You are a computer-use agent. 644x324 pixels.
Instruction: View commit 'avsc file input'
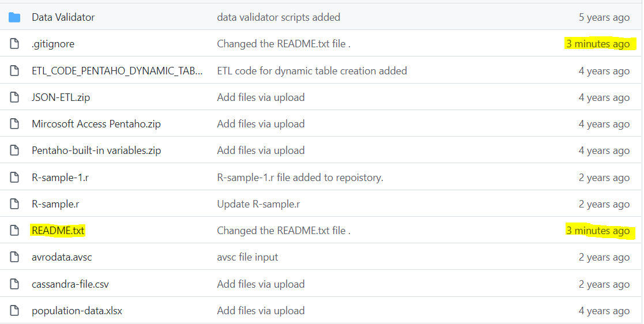click(247, 257)
